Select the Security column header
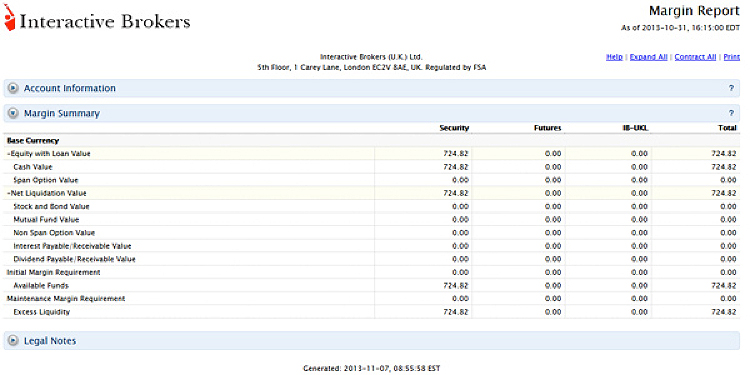The width and height of the screenshot is (750, 375). 454,128
